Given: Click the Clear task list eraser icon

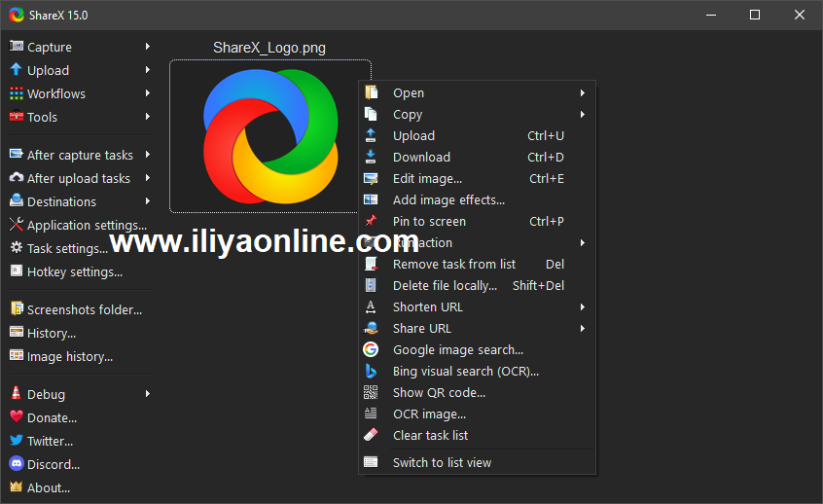Looking at the screenshot, I should [371, 435].
